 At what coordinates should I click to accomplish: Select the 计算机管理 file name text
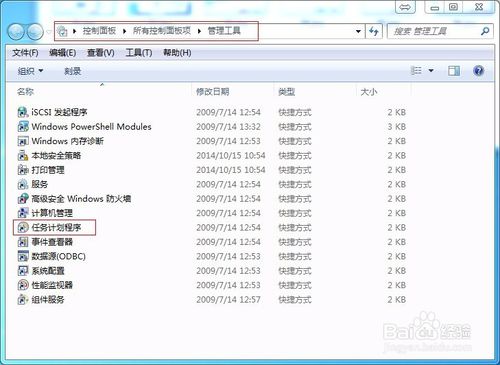52,213
